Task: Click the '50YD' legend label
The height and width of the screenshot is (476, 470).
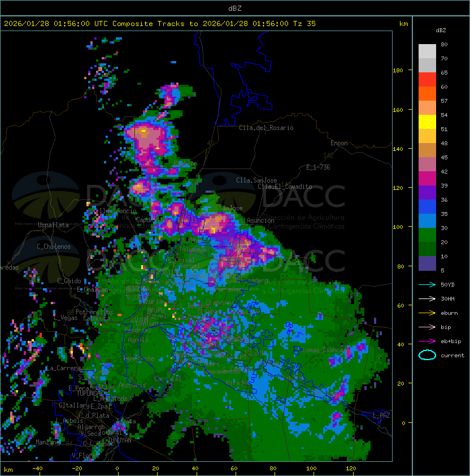Action: [447, 284]
